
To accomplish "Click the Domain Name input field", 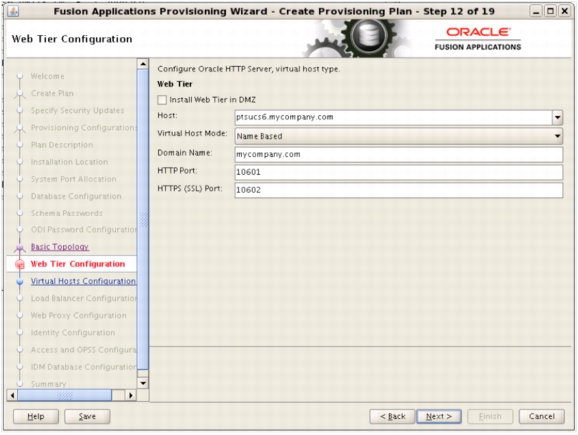I will click(x=398, y=154).
